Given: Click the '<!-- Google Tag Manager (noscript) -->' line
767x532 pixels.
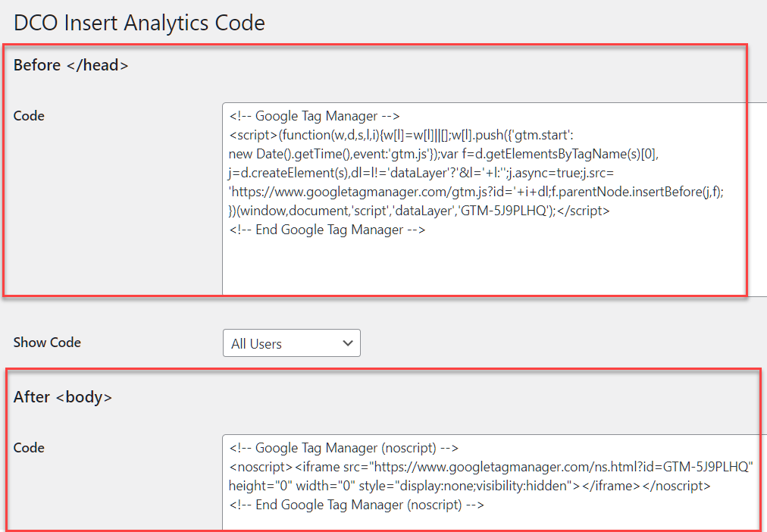Looking at the screenshot, I should click(x=344, y=449).
